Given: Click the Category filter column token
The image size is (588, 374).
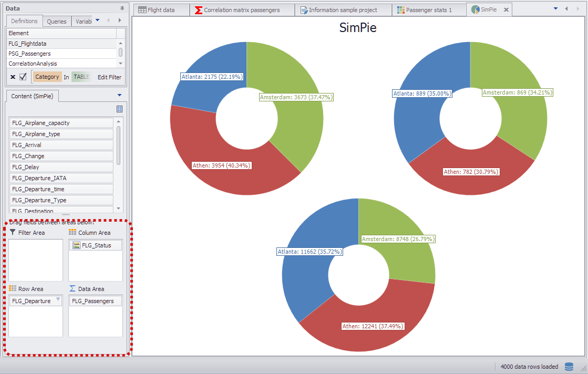Looking at the screenshot, I should pos(47,77).
